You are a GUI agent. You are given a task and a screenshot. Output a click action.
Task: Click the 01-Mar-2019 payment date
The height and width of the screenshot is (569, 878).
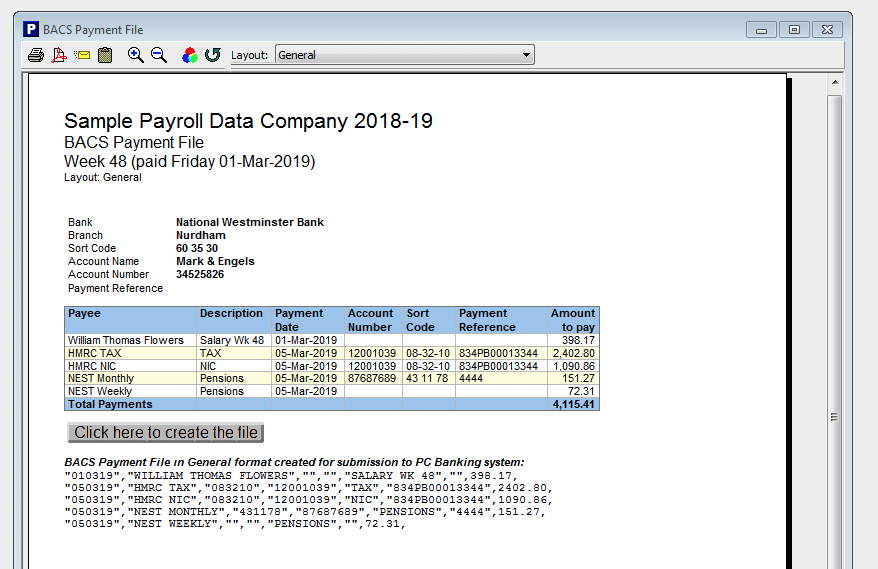pyautogui.click(x=306, y=340)
